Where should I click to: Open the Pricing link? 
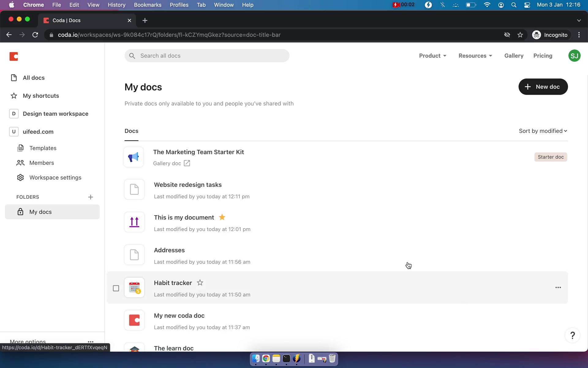(543, 56)
